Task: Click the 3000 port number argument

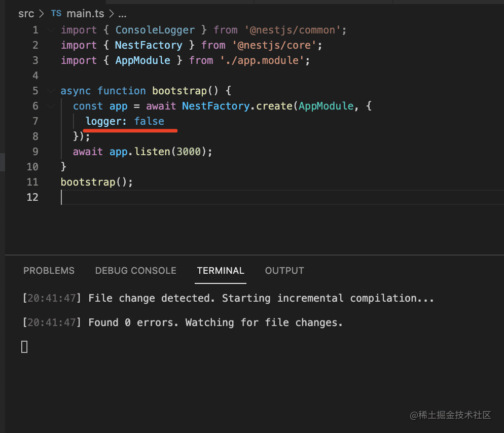Action: tap(189, 152)
